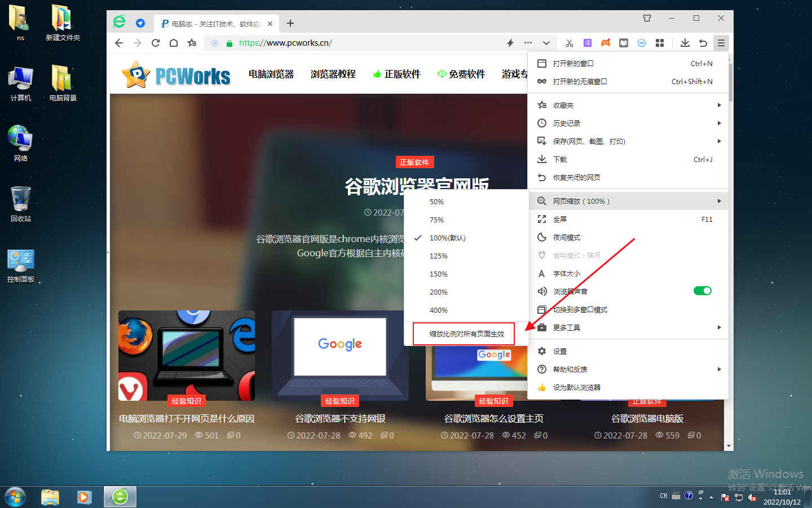
Task: Select 恢复关闭的网页 menu item
Action: [628, 177]
